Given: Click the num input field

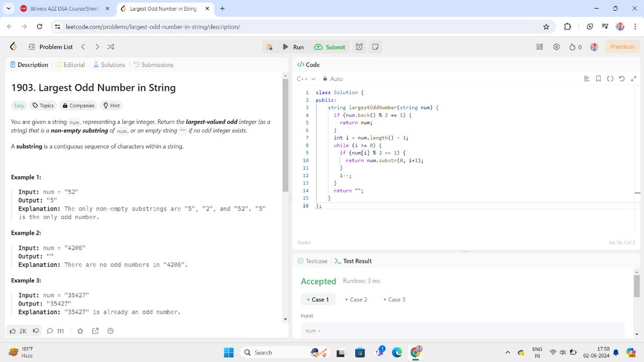Looking at the screenshot, I should click(463, 330).
